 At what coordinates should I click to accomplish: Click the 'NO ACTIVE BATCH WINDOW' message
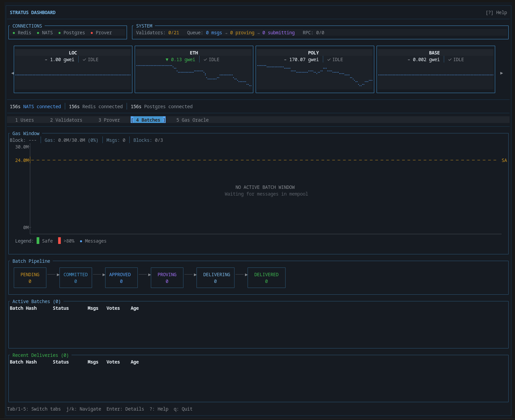click(265, 187)
